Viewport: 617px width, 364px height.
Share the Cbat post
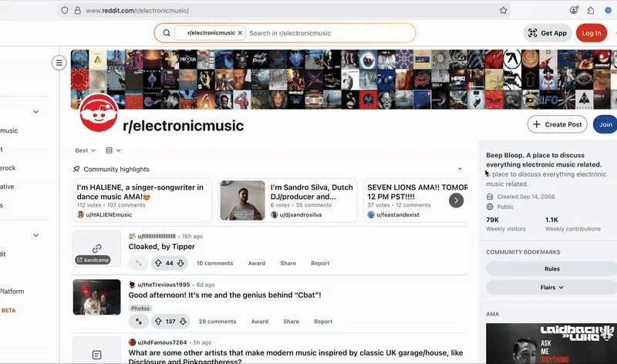(x=292, y=322)
